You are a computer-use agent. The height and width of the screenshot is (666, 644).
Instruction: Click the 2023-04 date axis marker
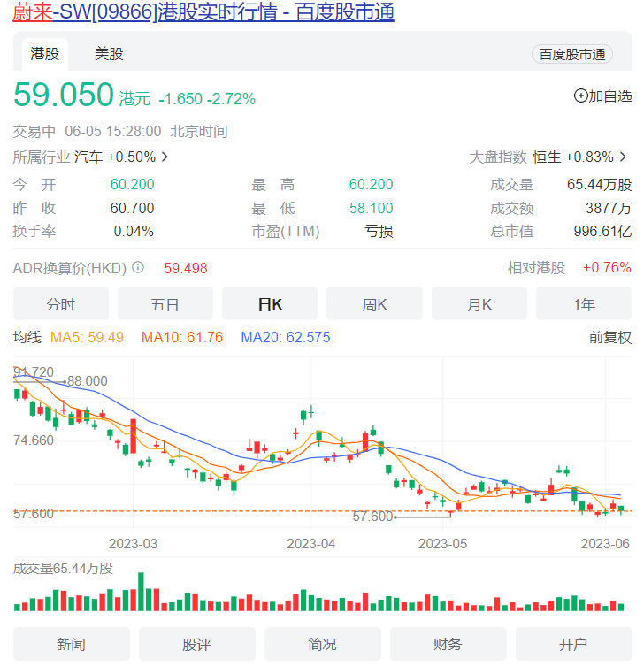[x=311, y=544]
